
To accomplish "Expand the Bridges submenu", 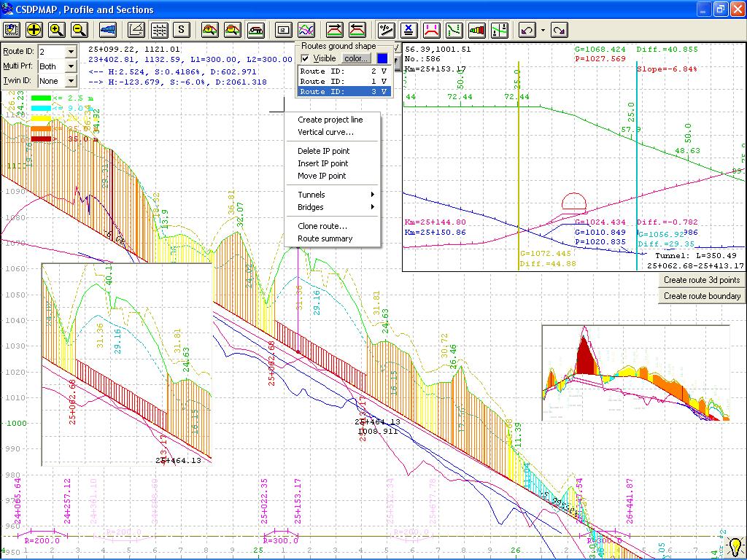I will click(x=333, y=207).
